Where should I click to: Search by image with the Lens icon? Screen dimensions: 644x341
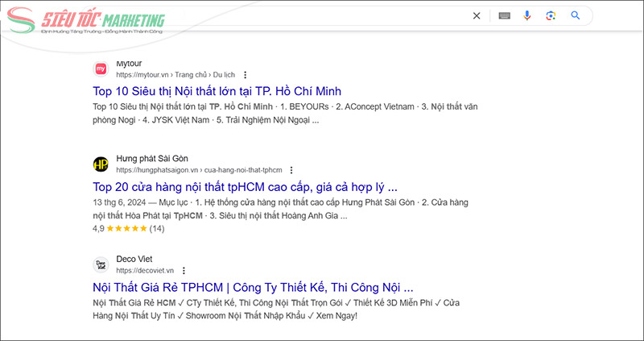[x=551, y=16]
